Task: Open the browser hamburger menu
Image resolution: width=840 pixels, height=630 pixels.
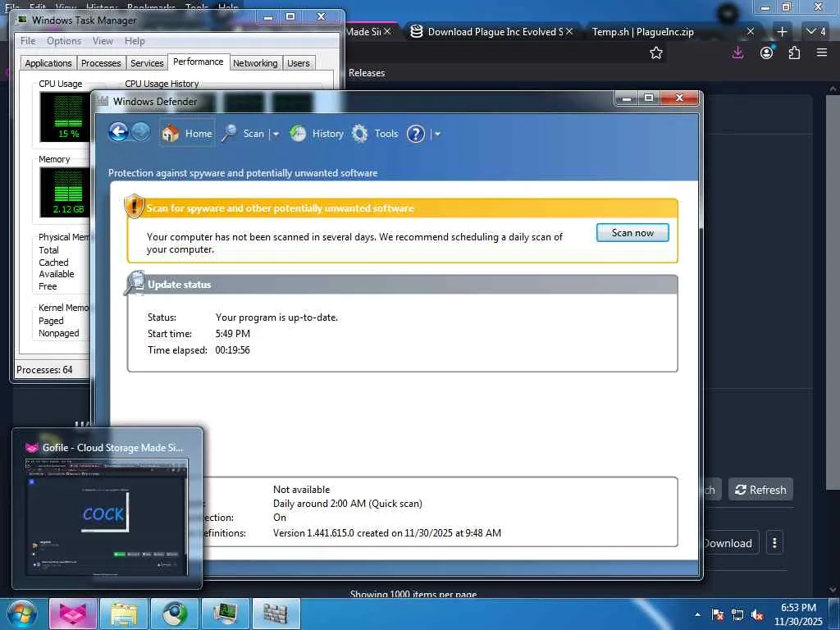Action: [822, 52]
